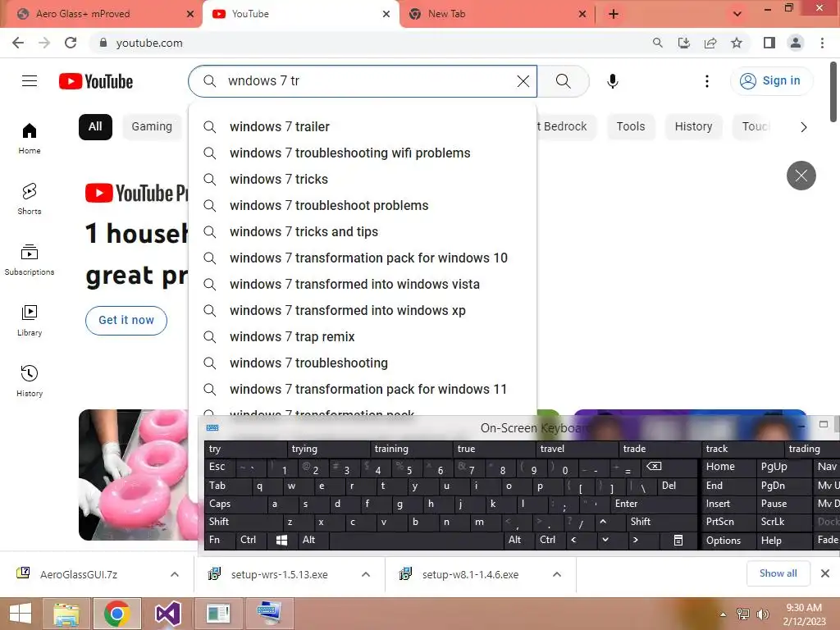The image size is (840, 630).
Task: Open Home in the sidebar
Action: coord(30,138)
